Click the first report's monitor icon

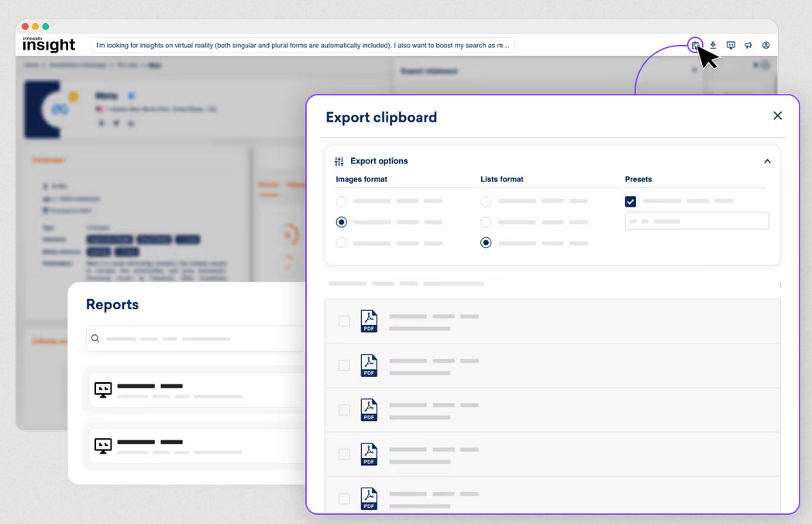point(102,389)
